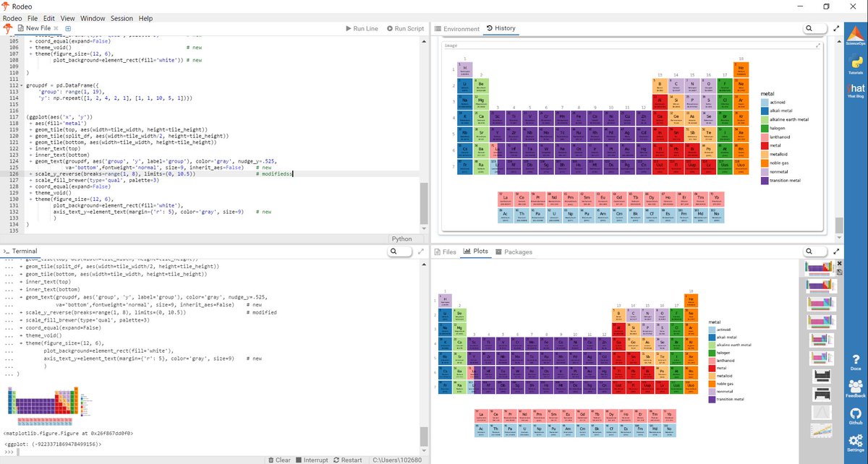The height and width of the screenshot is (464, 868).
Task: Interrupt the kernel with the stop icon
Action: tap(299, 460)
